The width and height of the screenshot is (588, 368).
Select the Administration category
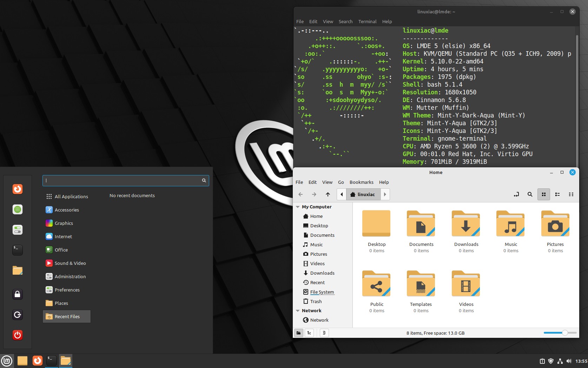[67, 276]
